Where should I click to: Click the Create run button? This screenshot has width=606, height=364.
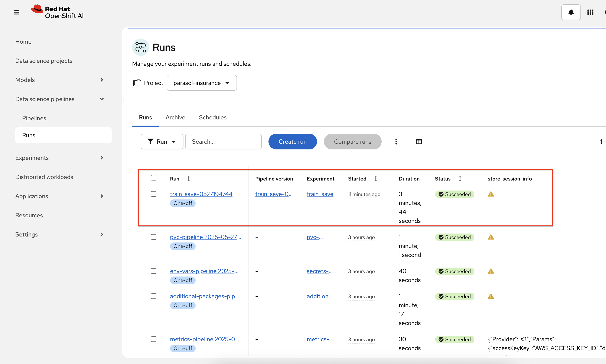292,142
